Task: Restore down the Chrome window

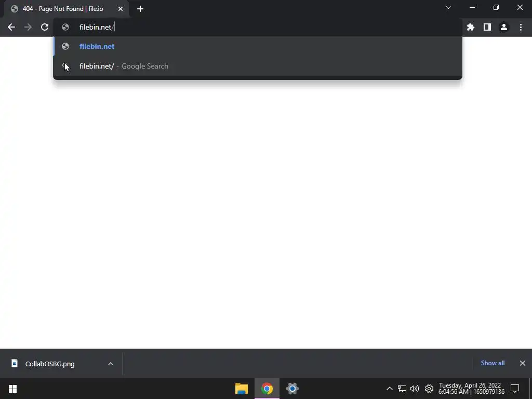Action: [x=496, y=7]
